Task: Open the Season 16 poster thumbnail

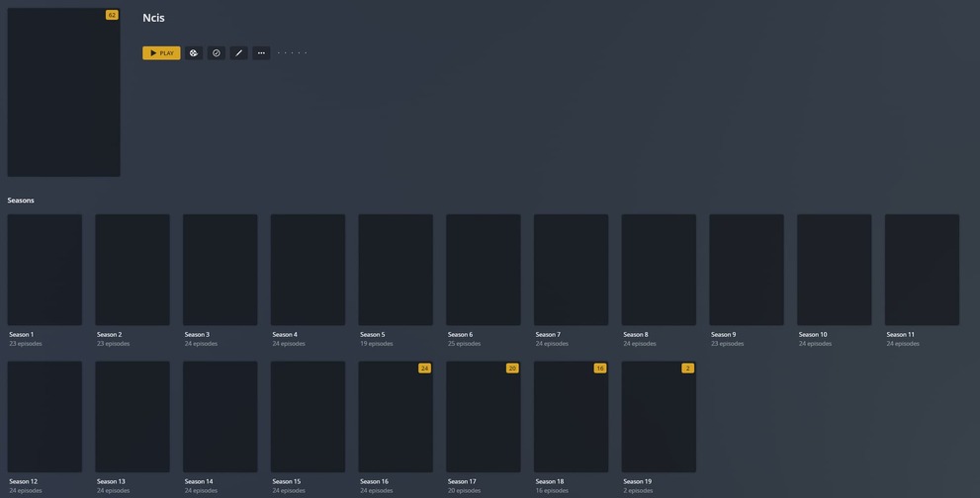Action: click(396, 416)
